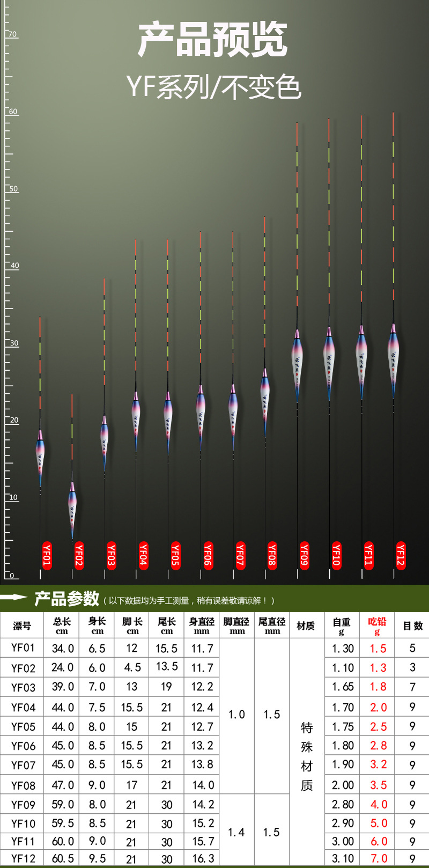Click the 产品参数 section title
The height and width of the screenshot is (868, 429).
(x=67, y=598)
